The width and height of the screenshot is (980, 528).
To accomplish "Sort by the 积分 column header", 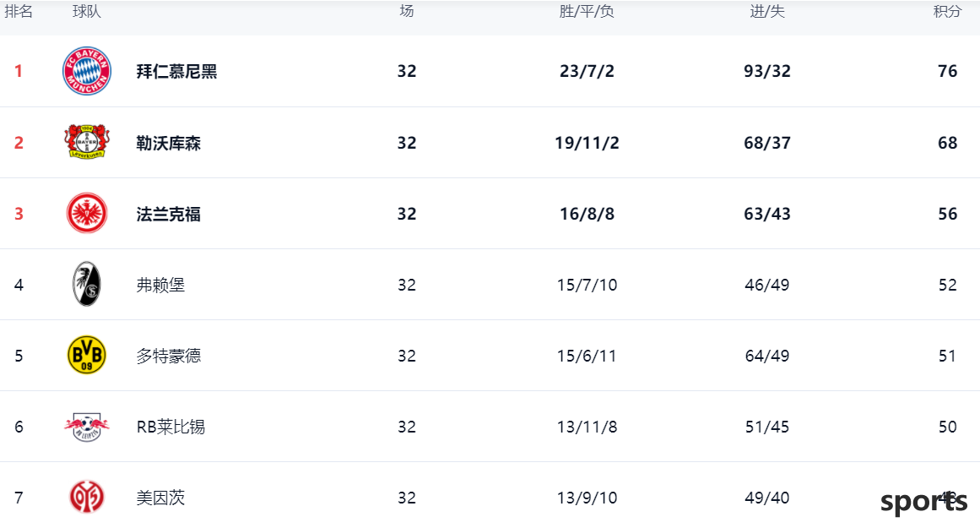I will (947, 11).
